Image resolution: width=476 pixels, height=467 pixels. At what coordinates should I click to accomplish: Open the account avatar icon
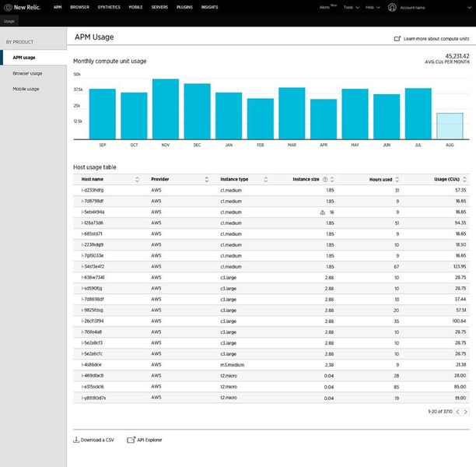[392, 7]
